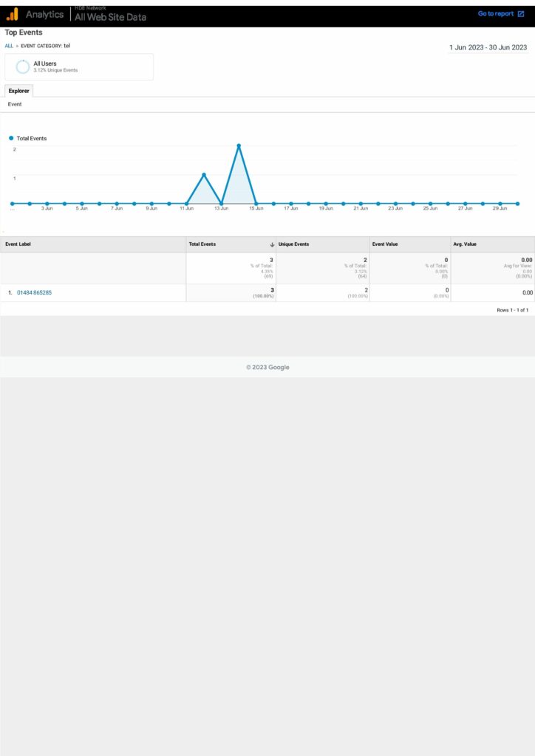Image resolution: width=535 pixels, height=756 pixels.
Task: Sort by Event Value column header
Action: pos(385,244)
